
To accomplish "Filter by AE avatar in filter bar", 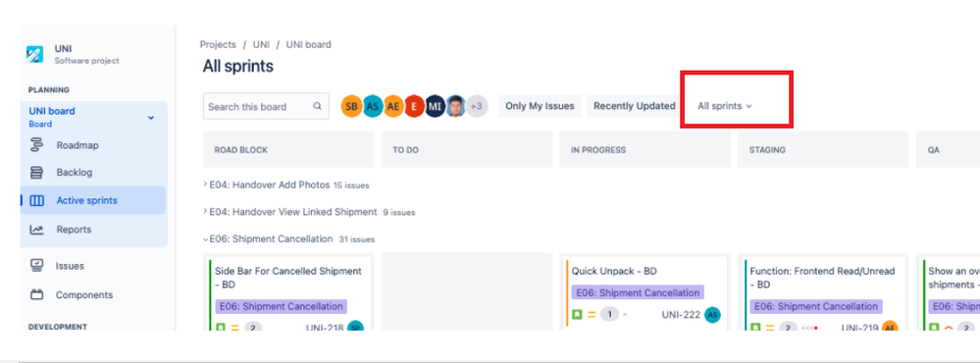I will click(x=393, y=106).
